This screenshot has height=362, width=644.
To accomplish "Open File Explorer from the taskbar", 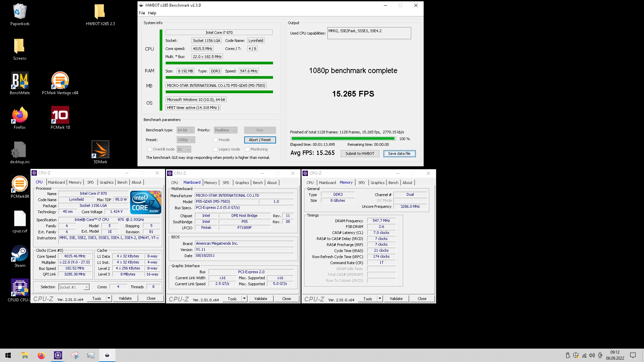I will click(25, 355).
